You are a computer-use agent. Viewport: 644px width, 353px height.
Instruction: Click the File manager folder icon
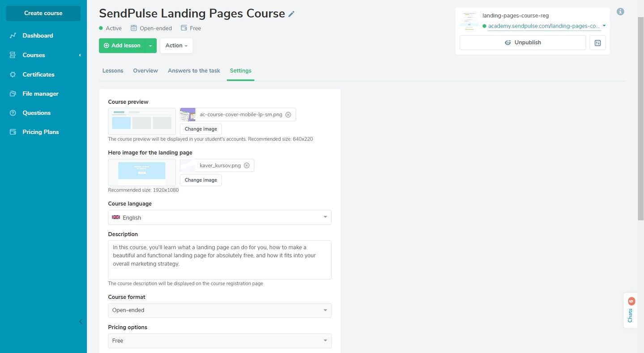point(13,94)
